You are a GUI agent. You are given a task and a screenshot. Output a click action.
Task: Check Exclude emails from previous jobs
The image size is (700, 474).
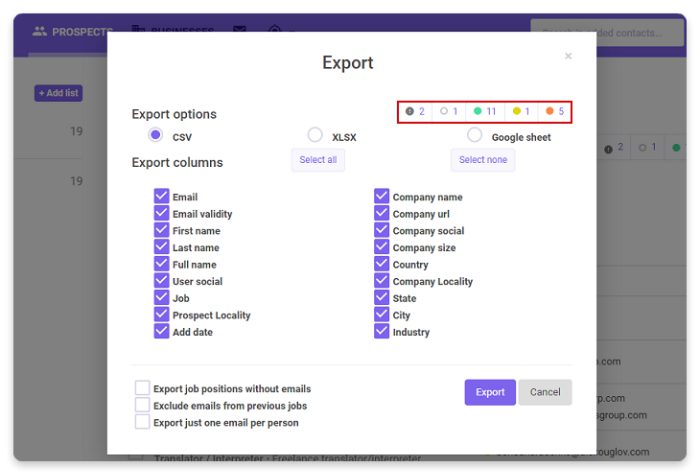142,406
